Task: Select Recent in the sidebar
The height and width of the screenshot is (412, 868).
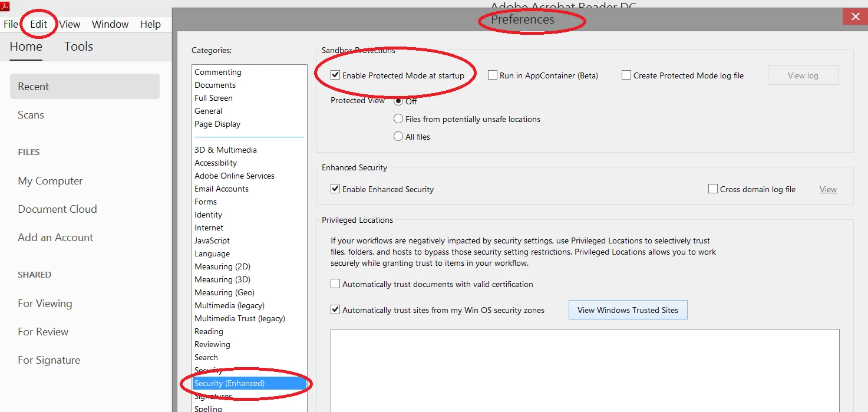Action: pyautogui.click(x=85, y=87)
